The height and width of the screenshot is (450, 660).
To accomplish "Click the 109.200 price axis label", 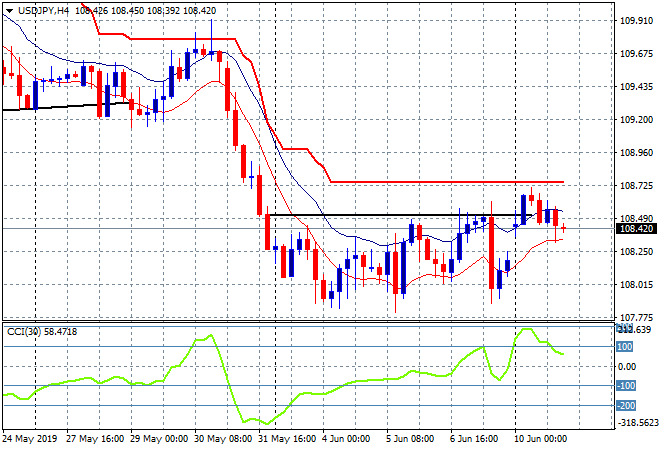I will point(636,120).
